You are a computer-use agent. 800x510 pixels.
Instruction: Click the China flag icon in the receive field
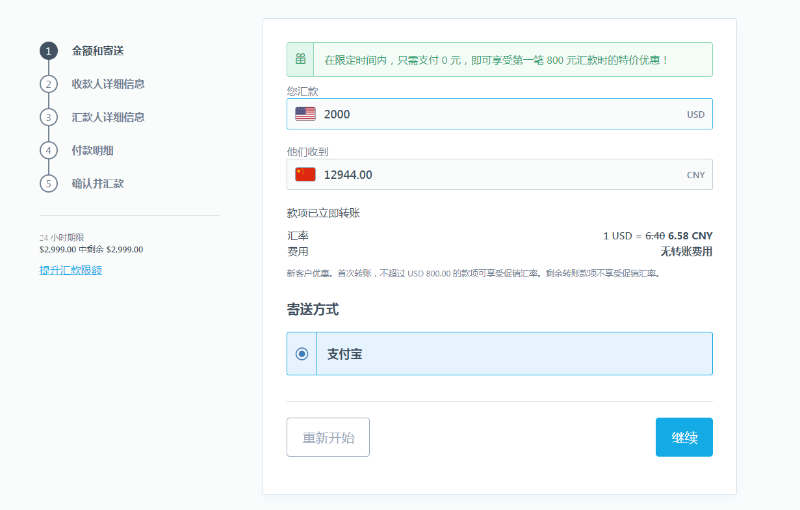tap(305, 174)
